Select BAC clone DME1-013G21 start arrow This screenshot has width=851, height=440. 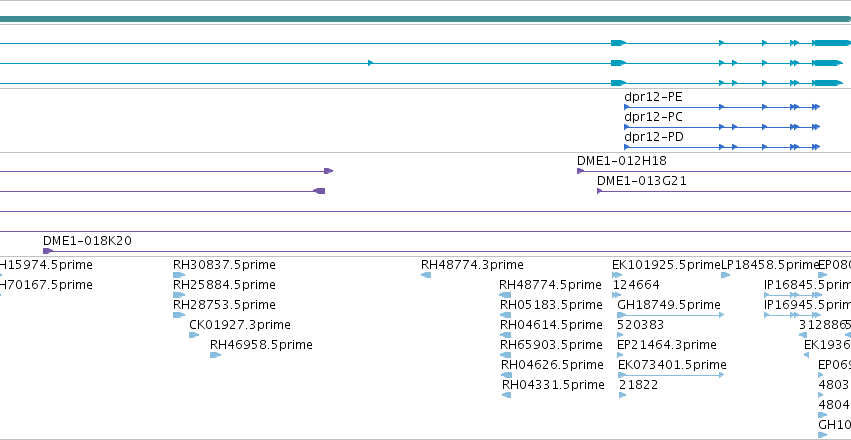(600, 191)
